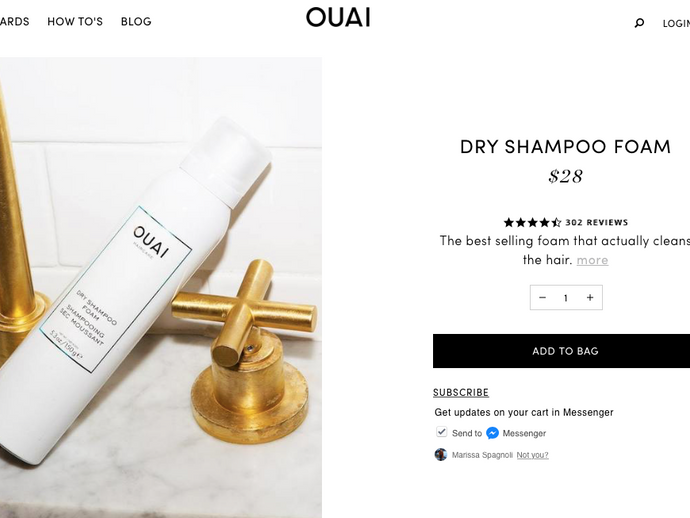Click the quantity number field
This screenshot has height=518, width=690.
click(x=565, y=298)
